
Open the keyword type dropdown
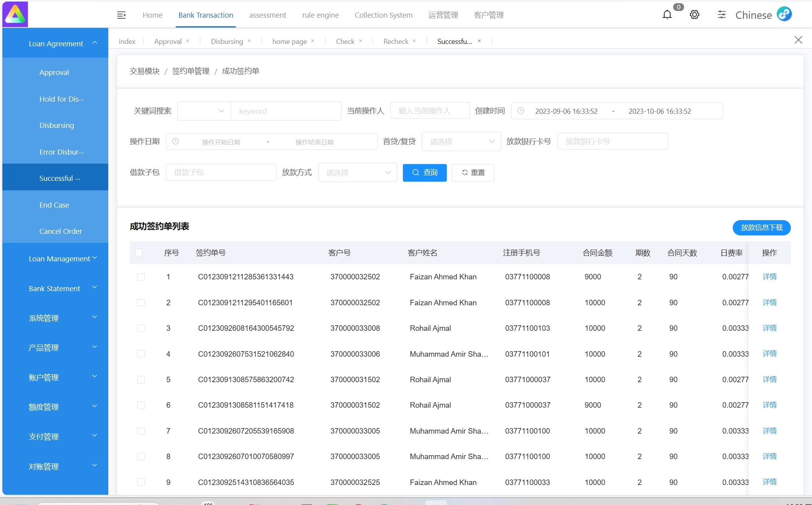(x=204, y=111)
